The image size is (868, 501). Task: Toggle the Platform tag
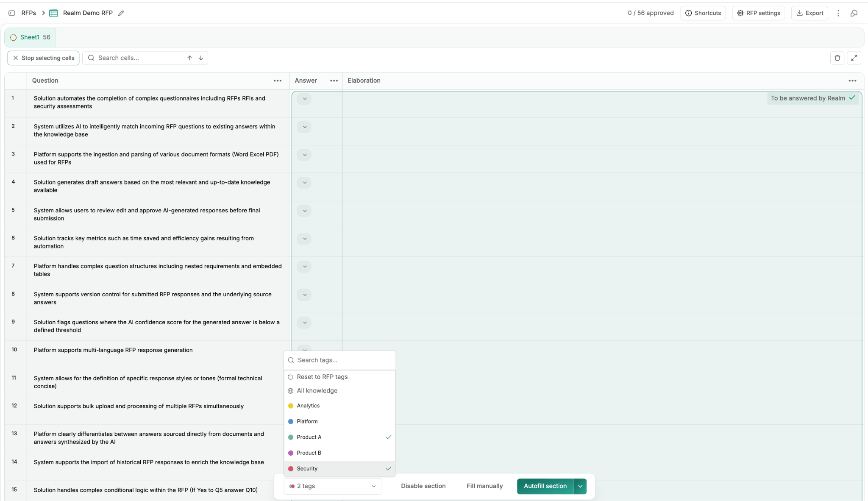pos(339,421)
